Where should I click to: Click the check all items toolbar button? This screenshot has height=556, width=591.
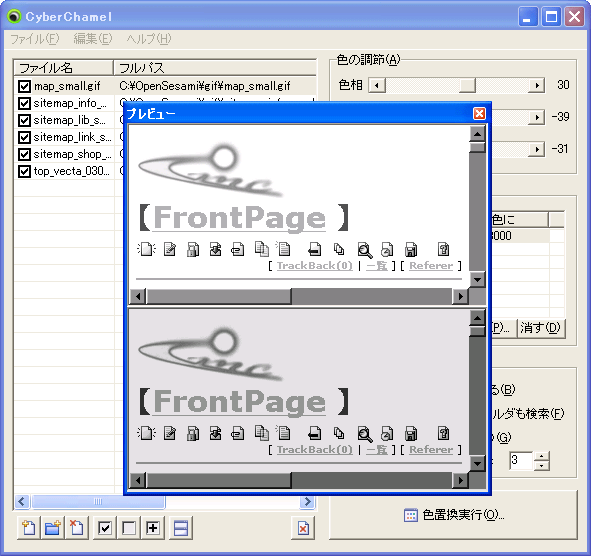[105, 528]
